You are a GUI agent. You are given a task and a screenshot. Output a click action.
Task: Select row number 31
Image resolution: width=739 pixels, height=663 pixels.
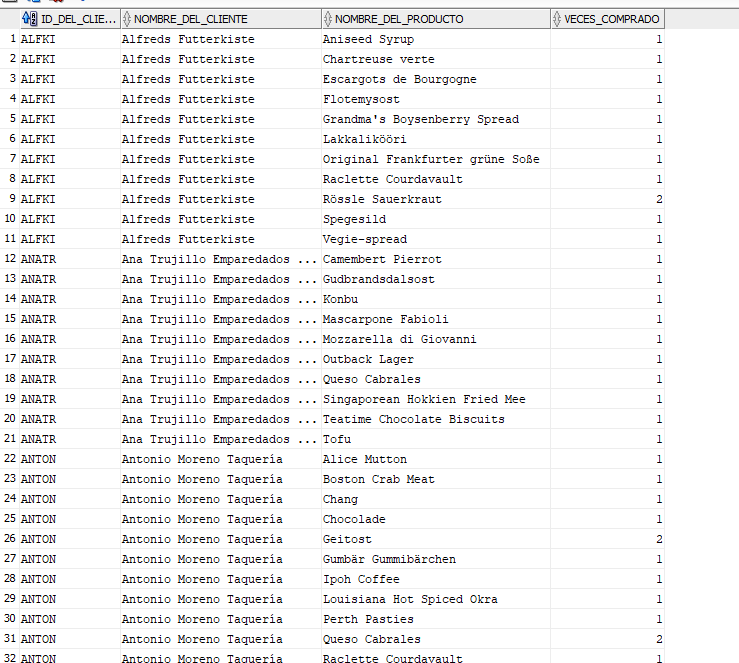pyautogui.click(x=10, y=639)
